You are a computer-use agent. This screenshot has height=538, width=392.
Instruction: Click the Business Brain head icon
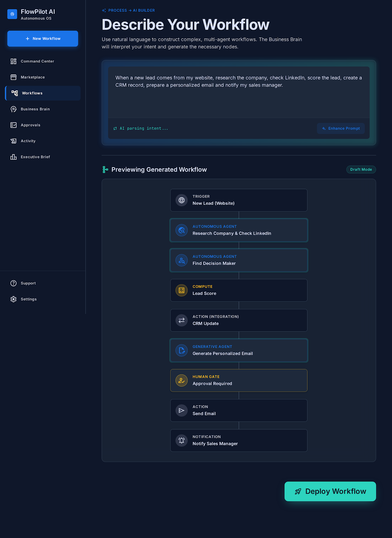pos(13,109)
